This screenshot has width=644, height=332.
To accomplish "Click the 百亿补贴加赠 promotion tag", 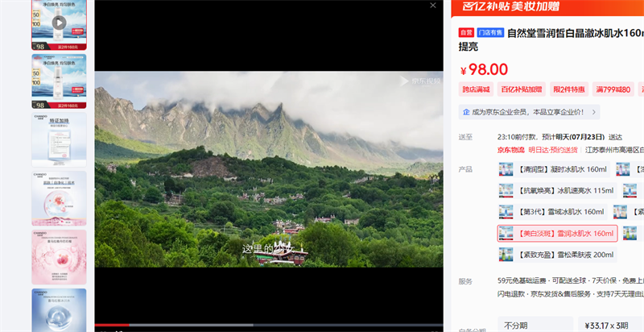I will [x=521, y=89].
